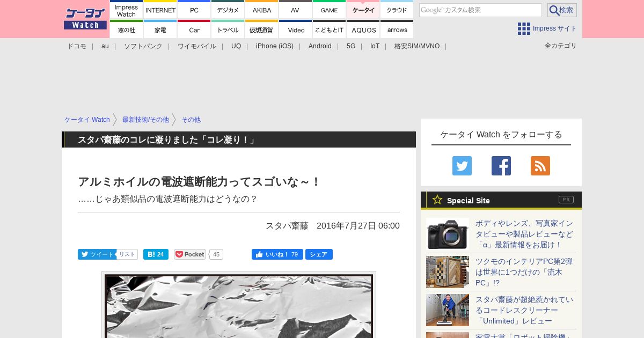Click the Twitter リスト button
644x338 pixels.
127,254
